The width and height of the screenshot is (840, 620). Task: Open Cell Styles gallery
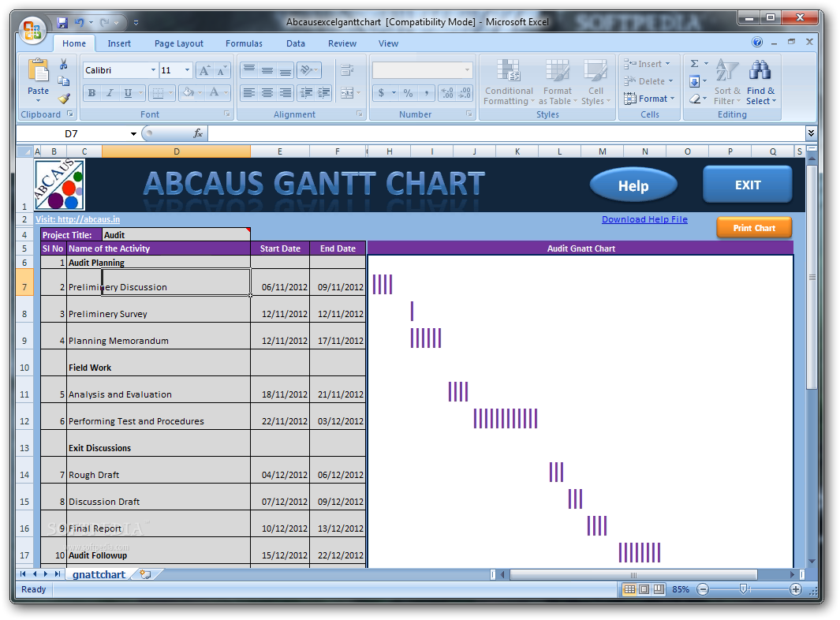tap(595, 81)
